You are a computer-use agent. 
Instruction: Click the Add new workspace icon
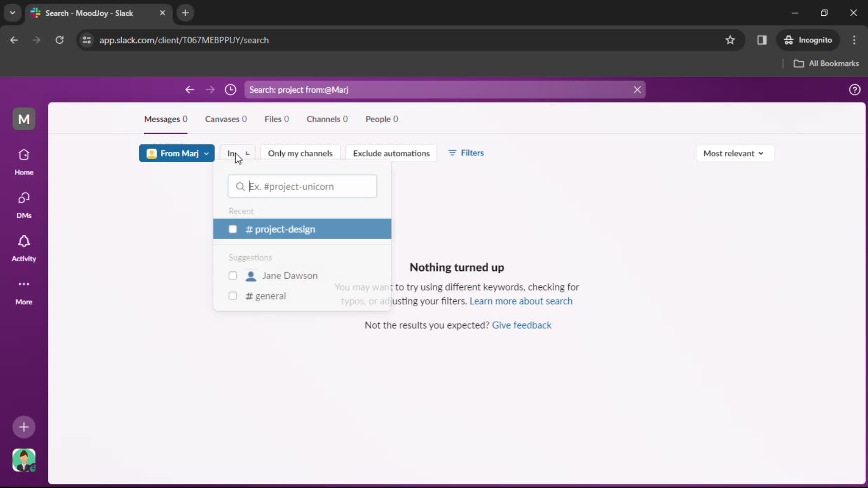[x=24, y=426]
